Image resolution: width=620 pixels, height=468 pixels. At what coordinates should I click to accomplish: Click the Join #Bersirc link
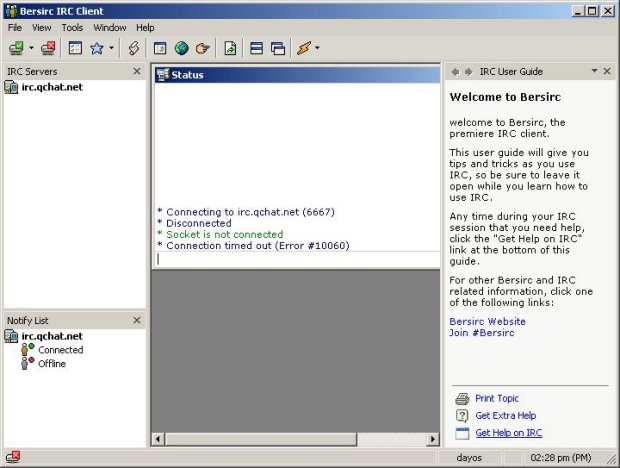tap(480, 333)
